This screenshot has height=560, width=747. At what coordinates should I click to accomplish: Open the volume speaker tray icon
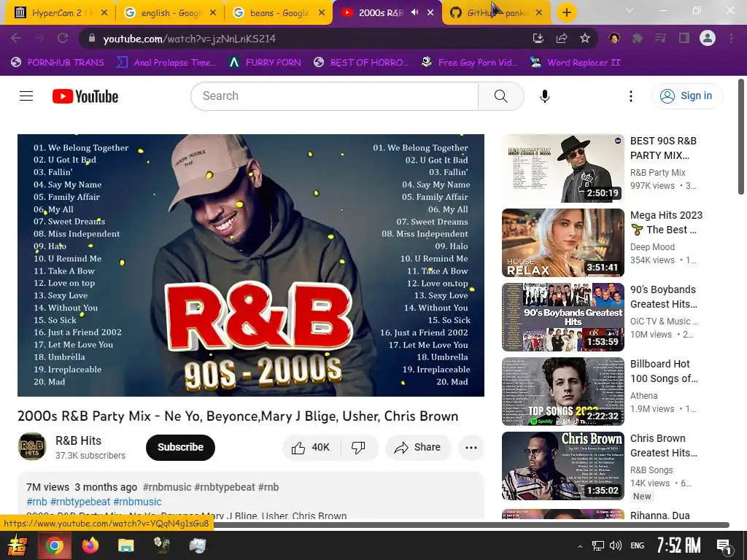616,545
